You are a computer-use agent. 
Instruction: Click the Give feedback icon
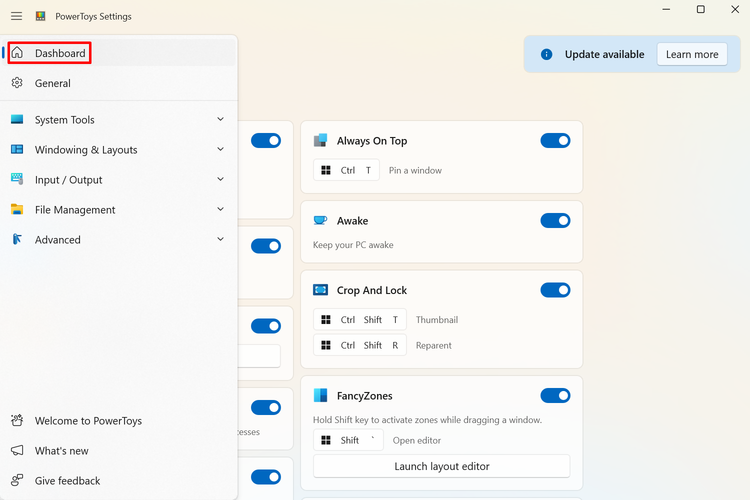[x=17, y=480]
